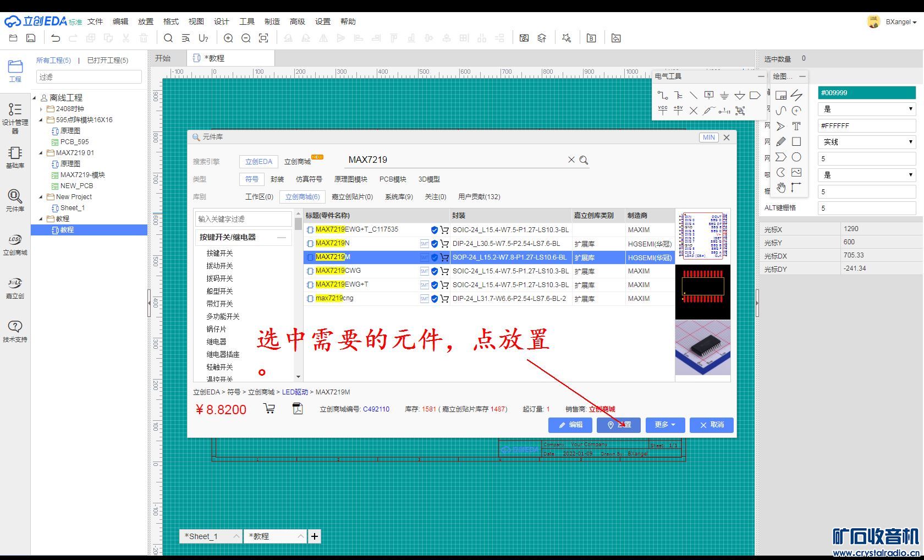Zoom in using the toolbar magnifier plus
The width and height of the screenshot is (924, 560).
[228, 38]
